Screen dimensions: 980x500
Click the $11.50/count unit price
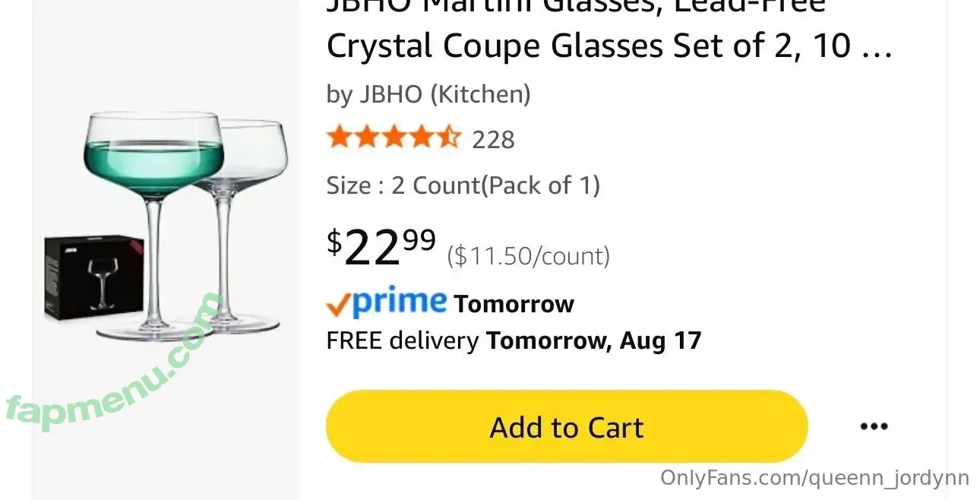click(528, 256)
